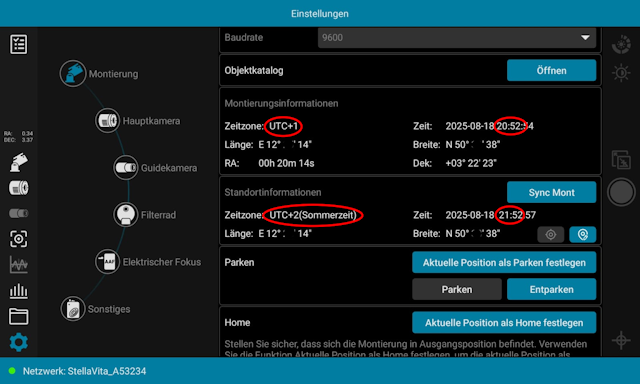Screen dimensions: 640x384
Task: Open the focus target icon in the left sidebar
Action: (x=19, y=239)
